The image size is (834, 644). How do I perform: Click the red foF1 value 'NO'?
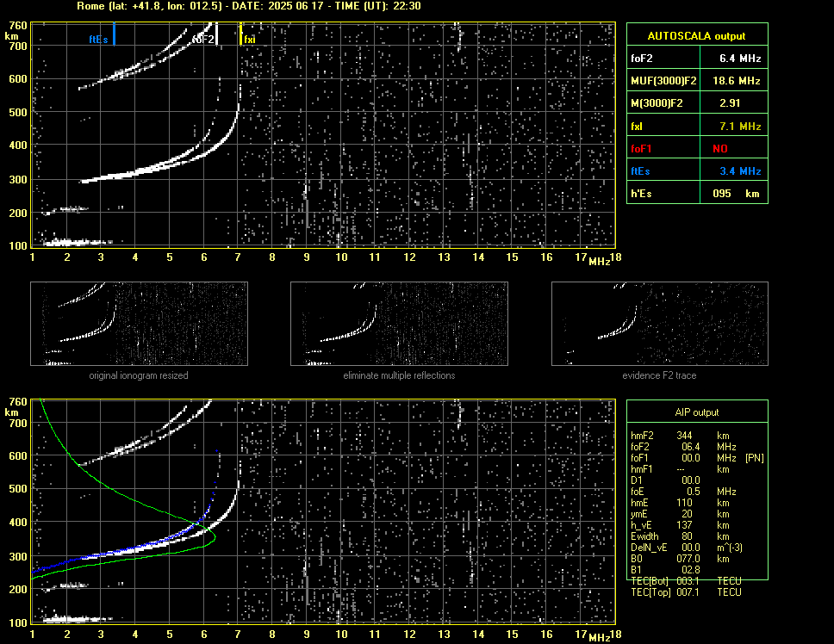coord(720,149)
